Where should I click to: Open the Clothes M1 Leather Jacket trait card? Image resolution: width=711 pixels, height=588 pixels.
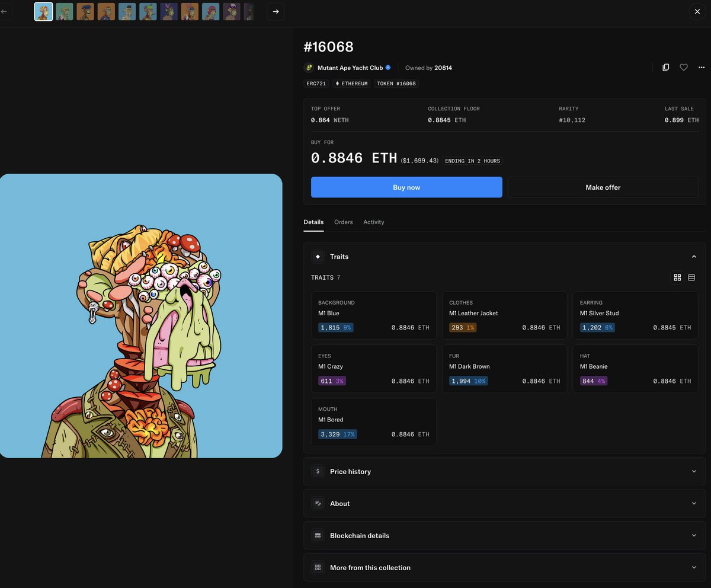pos(505,315)
